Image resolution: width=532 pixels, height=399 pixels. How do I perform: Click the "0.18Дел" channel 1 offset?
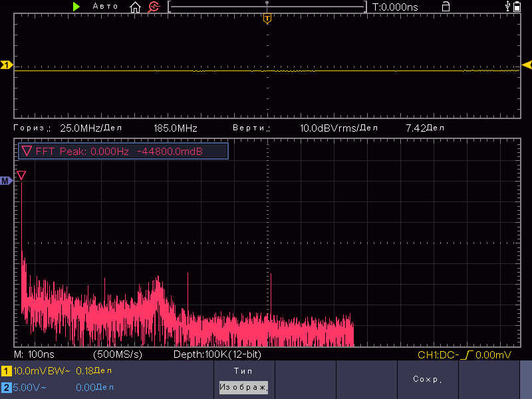click(x=94, y=371)
